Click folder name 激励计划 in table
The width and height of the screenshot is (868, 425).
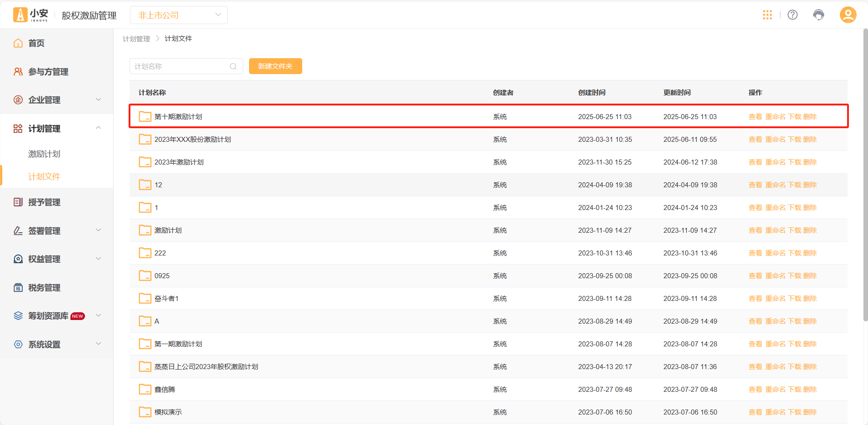click(168, 230)
